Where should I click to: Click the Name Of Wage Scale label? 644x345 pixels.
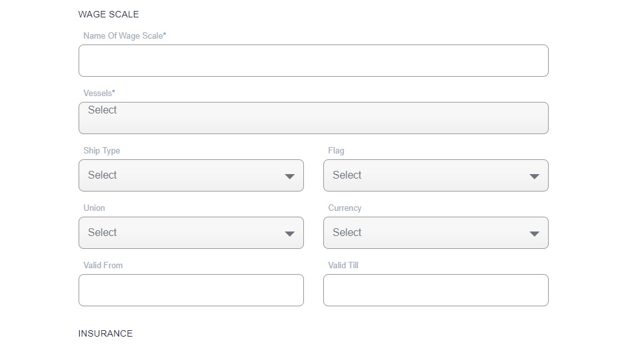[124, 36]
